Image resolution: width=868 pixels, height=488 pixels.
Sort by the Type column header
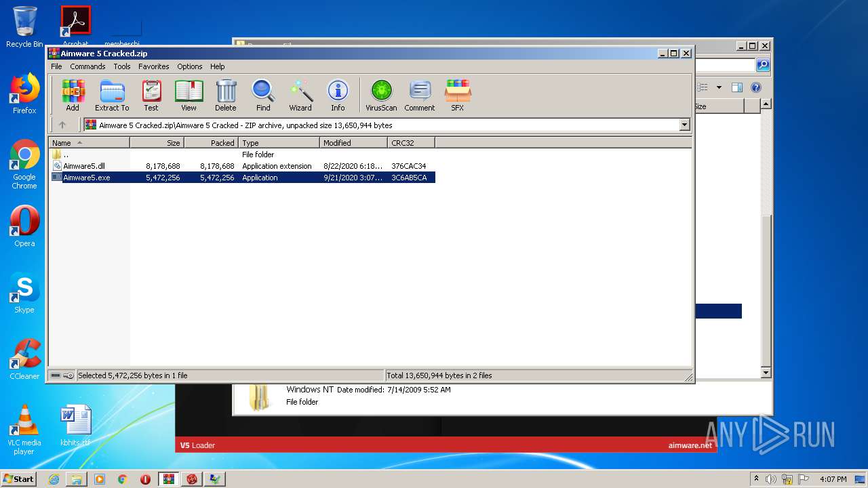click(x=279, y=142)
